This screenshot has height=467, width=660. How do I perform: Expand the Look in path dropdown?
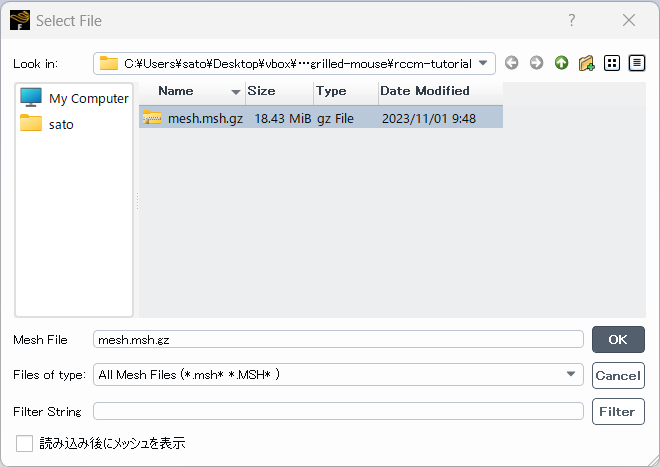(484, 63)
